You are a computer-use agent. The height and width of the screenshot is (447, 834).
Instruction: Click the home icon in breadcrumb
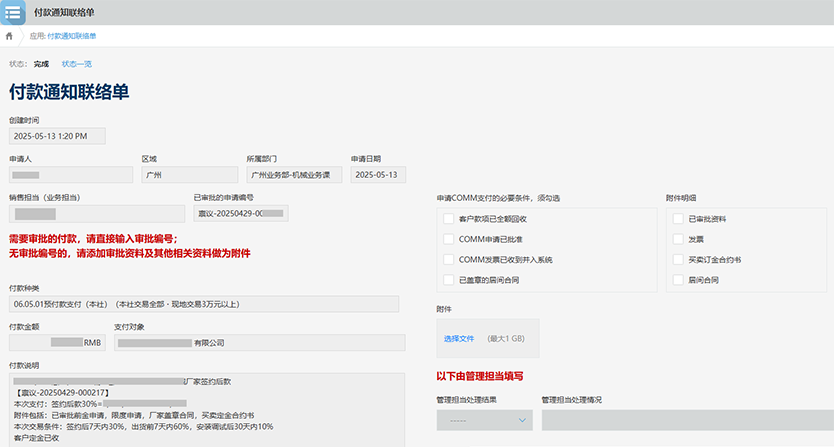[10, 36]
